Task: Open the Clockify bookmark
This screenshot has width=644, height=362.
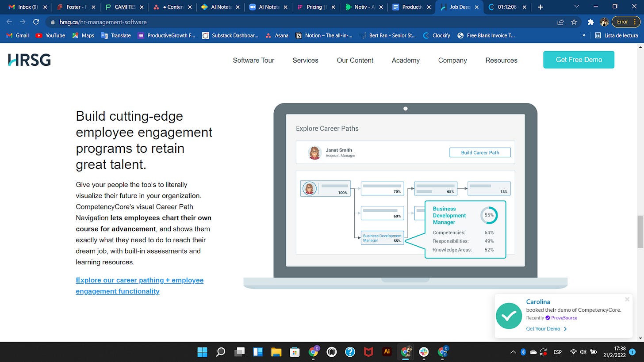Action: (x=436, y=35)
